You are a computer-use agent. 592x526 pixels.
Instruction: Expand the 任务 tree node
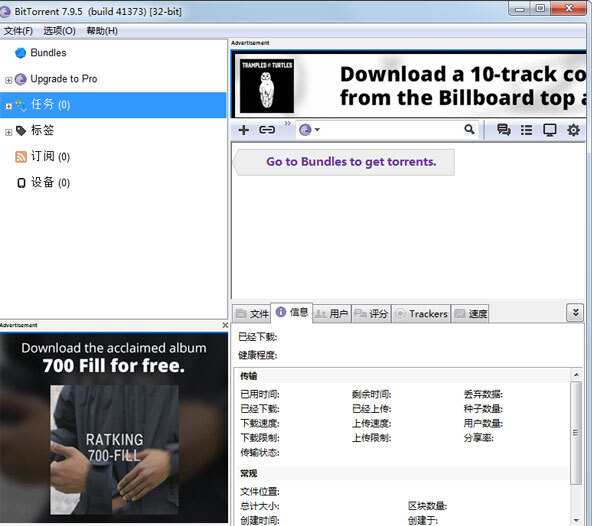pos(8,106)
